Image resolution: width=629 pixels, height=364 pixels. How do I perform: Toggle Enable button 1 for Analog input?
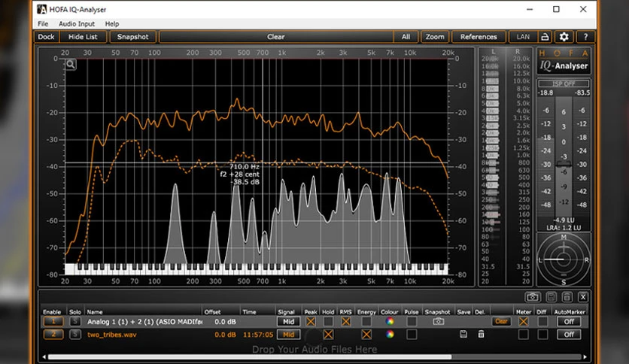[53, 321]
